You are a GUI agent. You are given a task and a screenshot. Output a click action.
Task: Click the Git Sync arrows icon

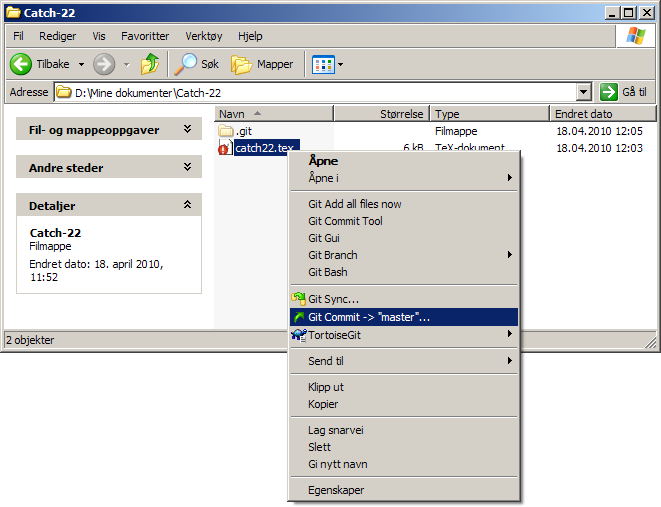(x=298, y=299)
